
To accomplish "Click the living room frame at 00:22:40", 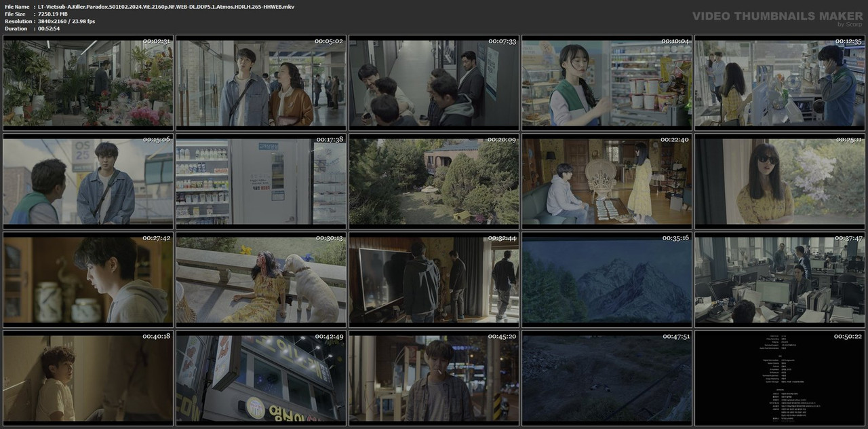I will pyautogui.click(x=607, y=181).
